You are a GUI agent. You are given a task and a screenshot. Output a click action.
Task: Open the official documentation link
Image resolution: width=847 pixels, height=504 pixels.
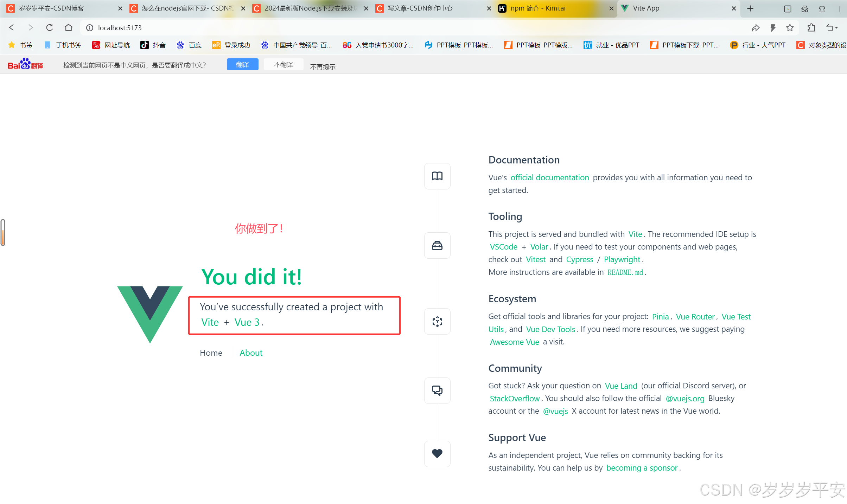(549, 178)
